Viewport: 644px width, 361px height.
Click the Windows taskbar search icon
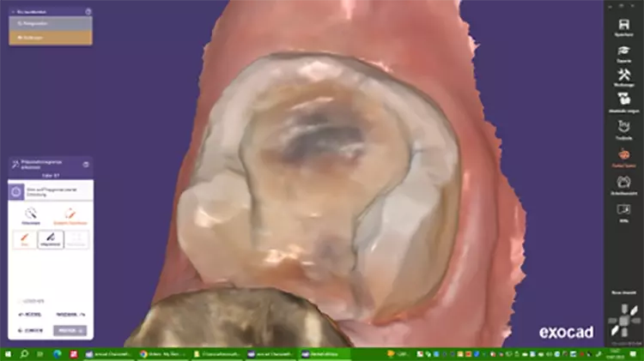coord(24,353)
